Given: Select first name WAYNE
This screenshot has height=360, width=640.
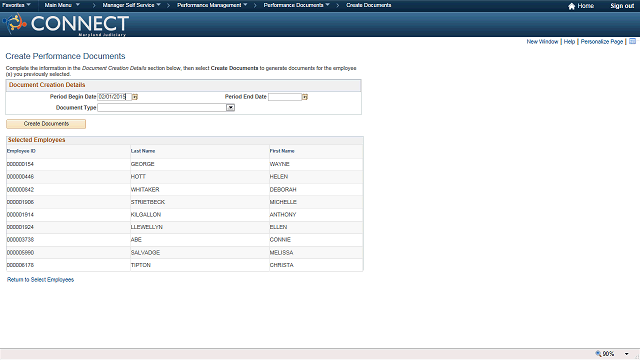Looking at the screenshot, I should [280, 164].
